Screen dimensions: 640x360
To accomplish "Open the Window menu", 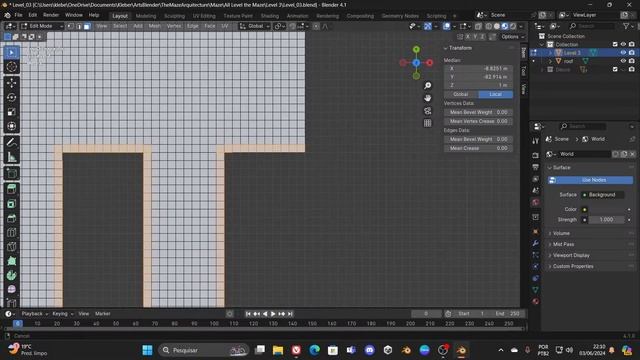I will point(74,15).
